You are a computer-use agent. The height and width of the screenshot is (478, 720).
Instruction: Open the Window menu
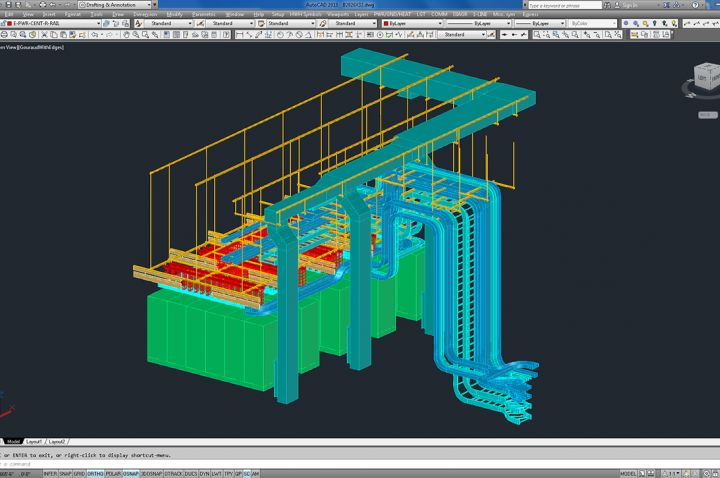[x=234, y=15]
